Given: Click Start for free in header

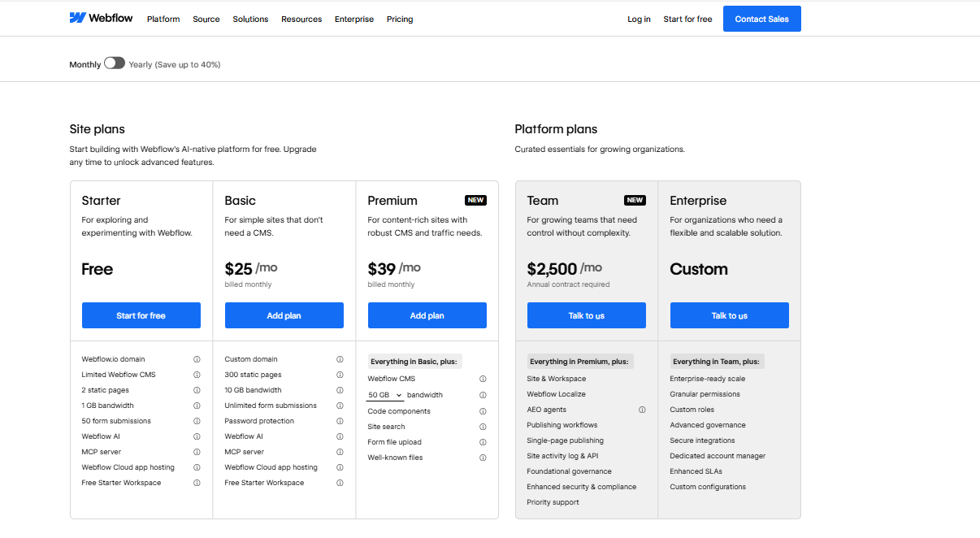Looking at the screenshot, I should pyautogui.click(x=687, y=19).
